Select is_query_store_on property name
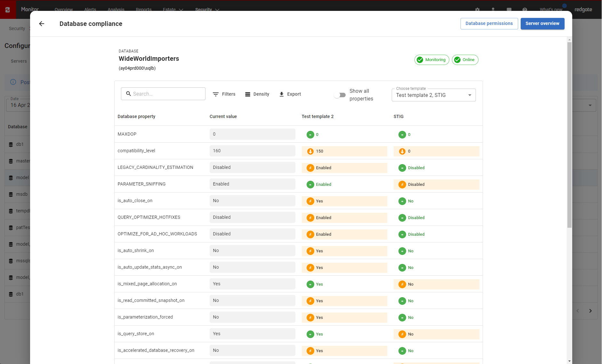The width and height of the screenshot is (602, 364). pyautogui.click(x=136, y=334)
